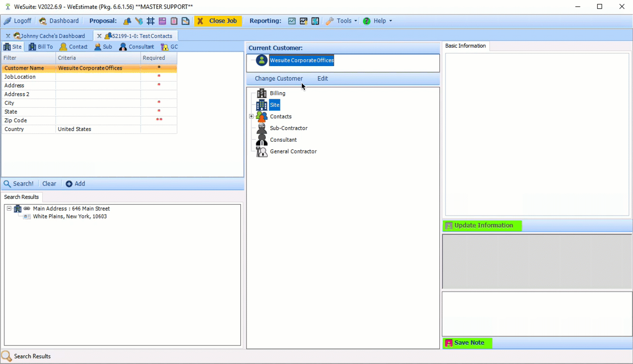The image size is (633, 364).
Task: Select the Contacts tree item
Action: 281,116
